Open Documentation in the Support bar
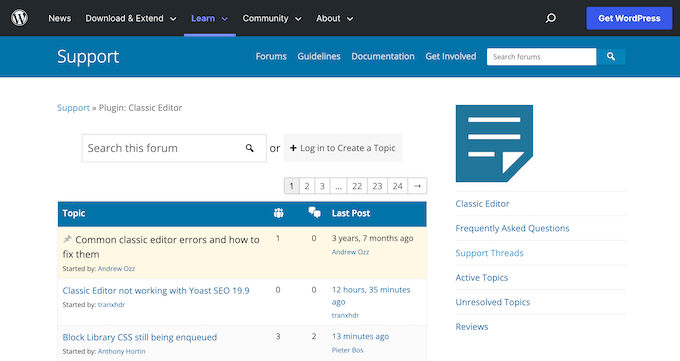The height and width of the screenshot is (361, 680). [383, 56]
